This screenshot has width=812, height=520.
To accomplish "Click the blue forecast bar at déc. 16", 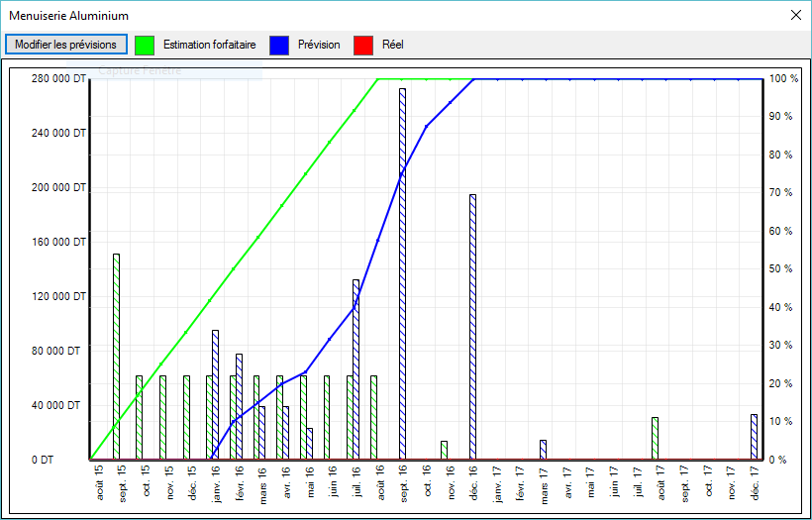I will tap(473, 327).
